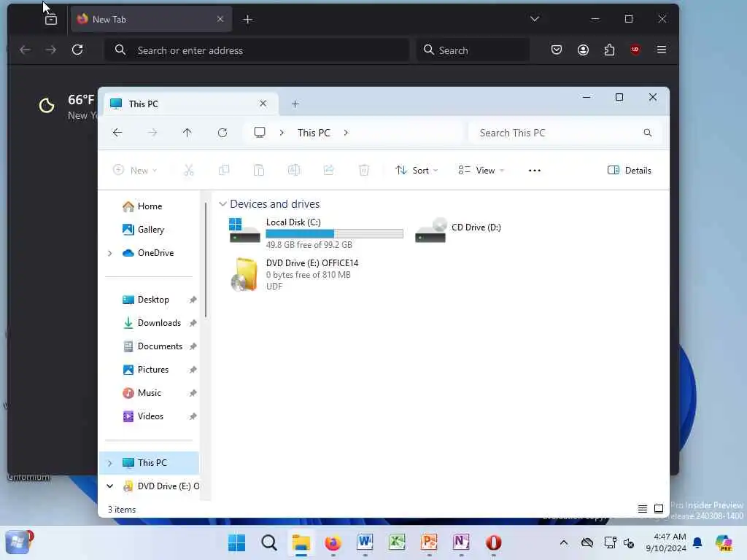Viewport: 747px width, 560px height.
Task: Refresh the This PC view
Action: pyautogui.click(x=222, y=133)
